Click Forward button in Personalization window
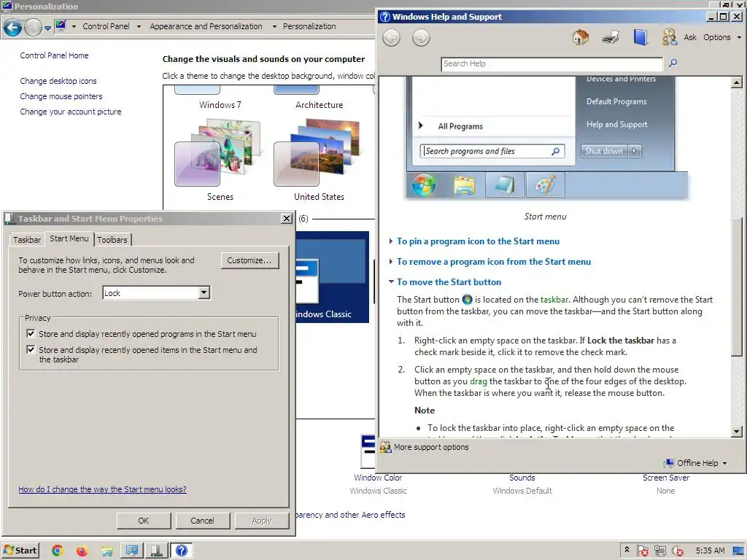The width and height of the screenshot is (747, 560). coord(33,28)
